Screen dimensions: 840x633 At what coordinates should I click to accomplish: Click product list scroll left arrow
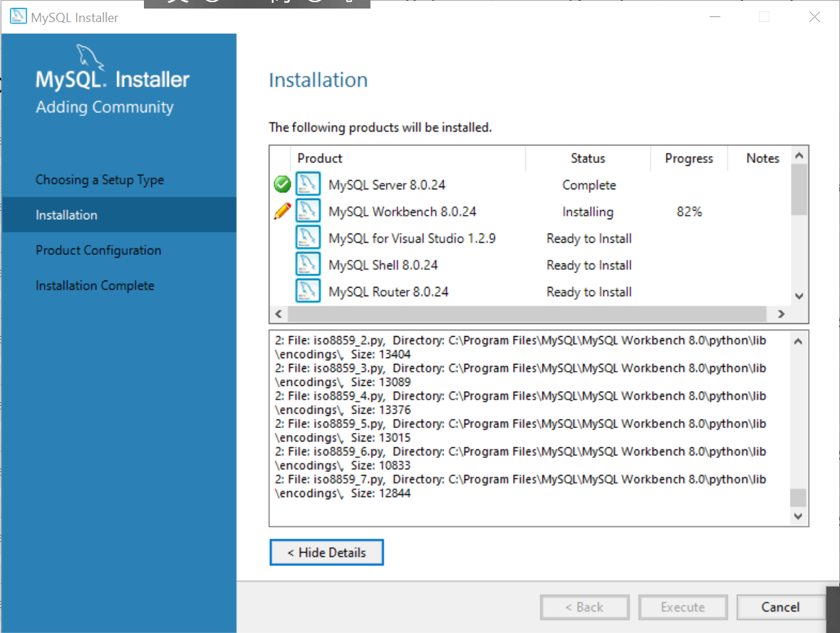point(279,314)
